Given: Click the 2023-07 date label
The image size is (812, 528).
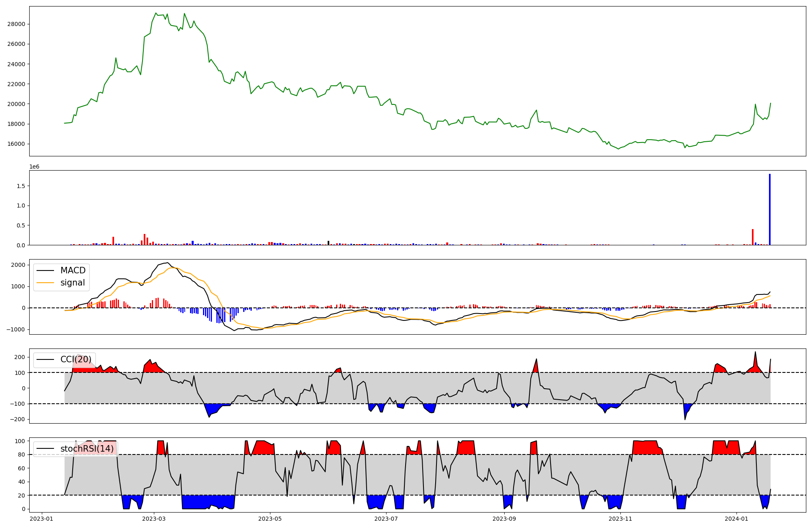Looking at the screenshot, I should point(386,519).
